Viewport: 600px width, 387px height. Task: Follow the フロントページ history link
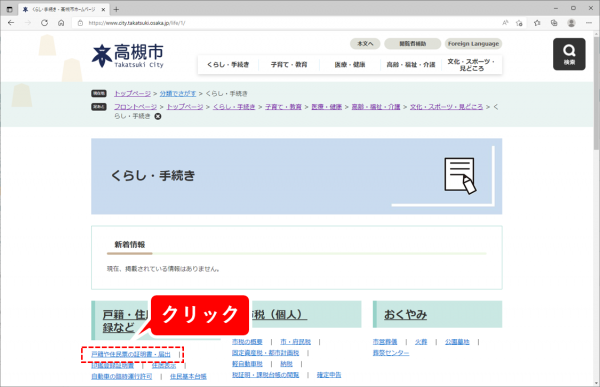tap(135, 107)
